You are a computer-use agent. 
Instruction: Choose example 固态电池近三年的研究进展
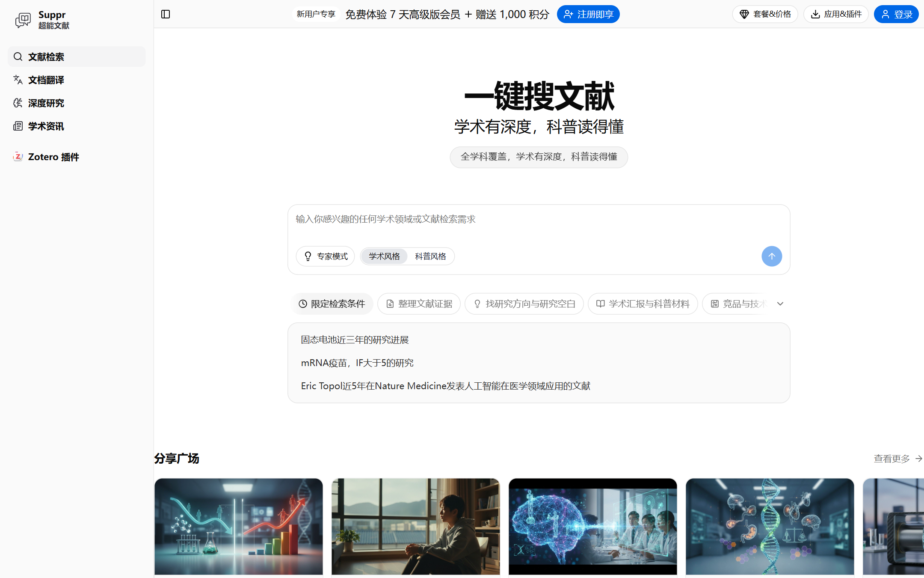(355, 340)
